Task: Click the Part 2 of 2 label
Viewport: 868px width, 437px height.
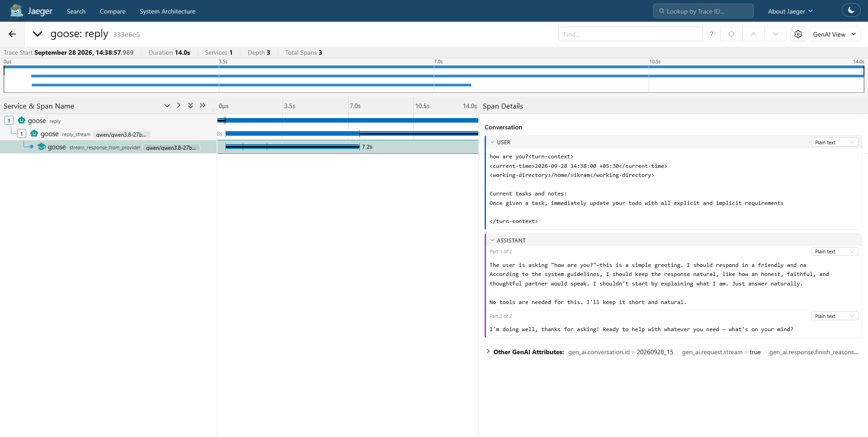Action: pyautogui.click(x=501, y=316)
